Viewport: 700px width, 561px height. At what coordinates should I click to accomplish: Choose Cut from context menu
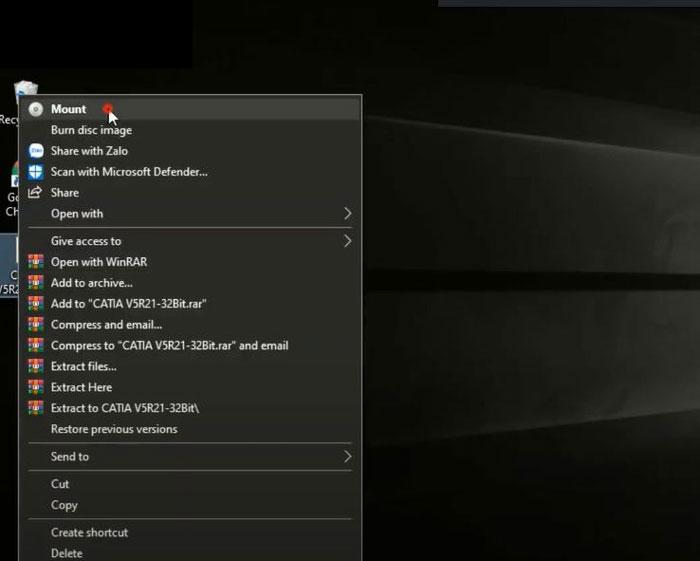60,484
